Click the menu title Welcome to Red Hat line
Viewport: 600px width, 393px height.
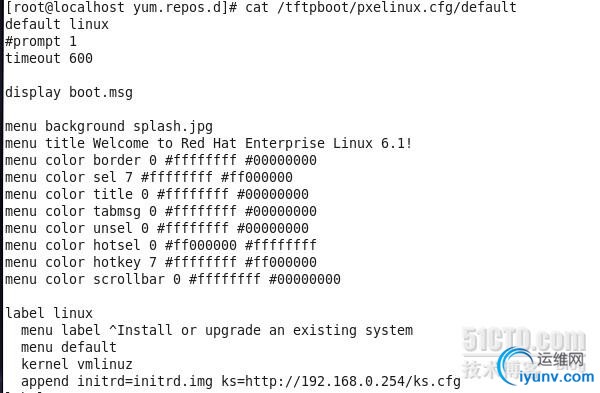[x=209, y=143]
